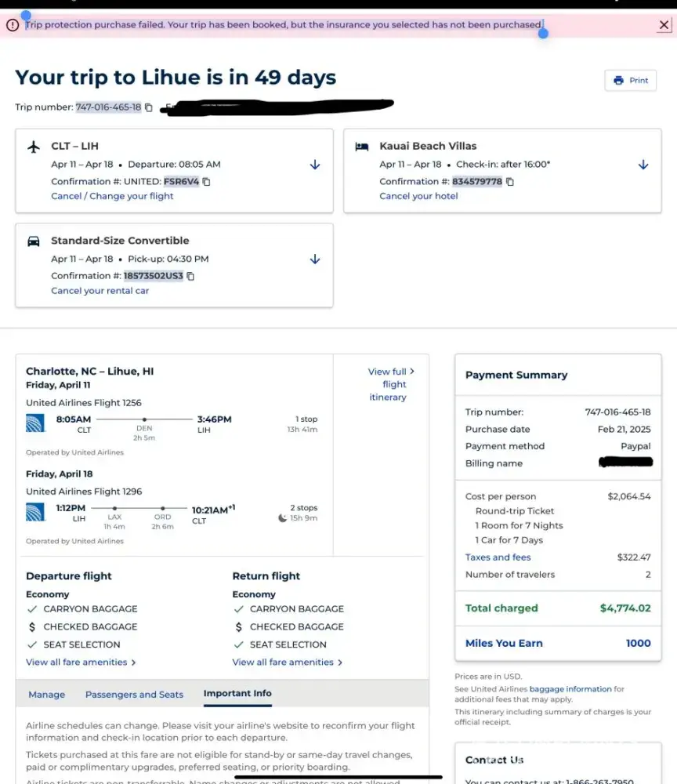Open the Passengers and Seats tab
The image size is (677, 784).
click(134, 695)
